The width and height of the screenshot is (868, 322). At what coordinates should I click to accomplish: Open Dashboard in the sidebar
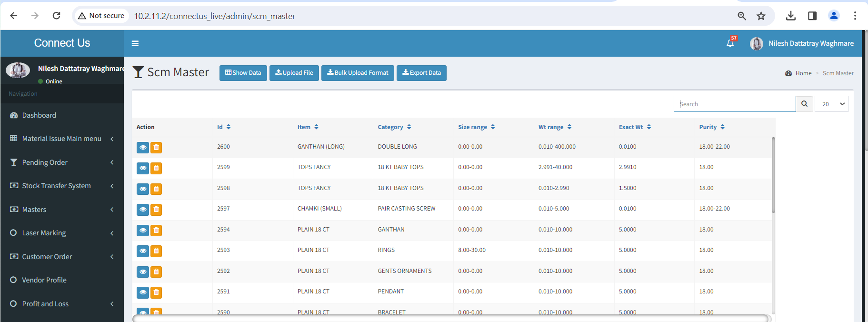[62, 115]
